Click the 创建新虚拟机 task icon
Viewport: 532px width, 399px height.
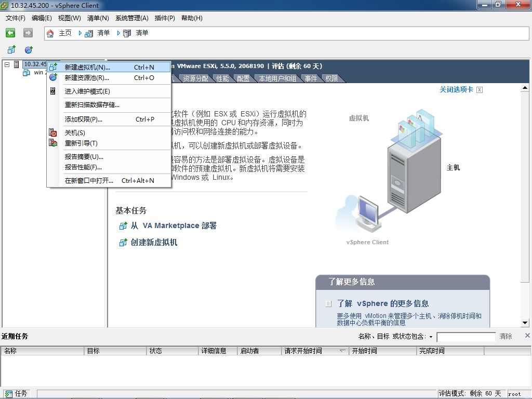123,242
